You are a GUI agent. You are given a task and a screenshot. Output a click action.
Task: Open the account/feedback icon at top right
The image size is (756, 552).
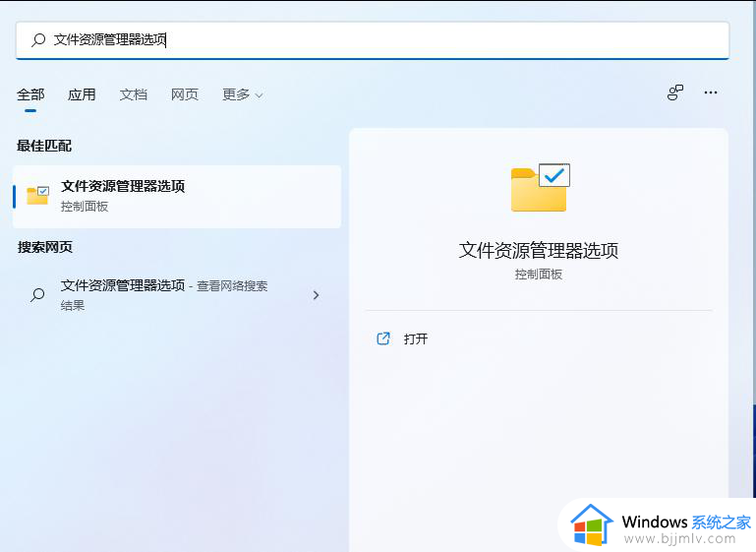point(675,92)
